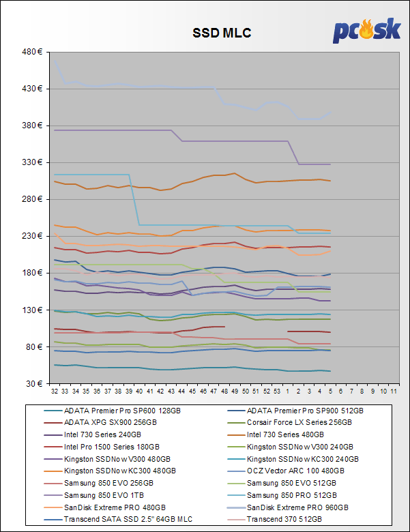The width and height of the screenshot is (410, 532).
Task: Select legend entry SanDisk Extreme PRO 960GB
Action: coord(288,507)
